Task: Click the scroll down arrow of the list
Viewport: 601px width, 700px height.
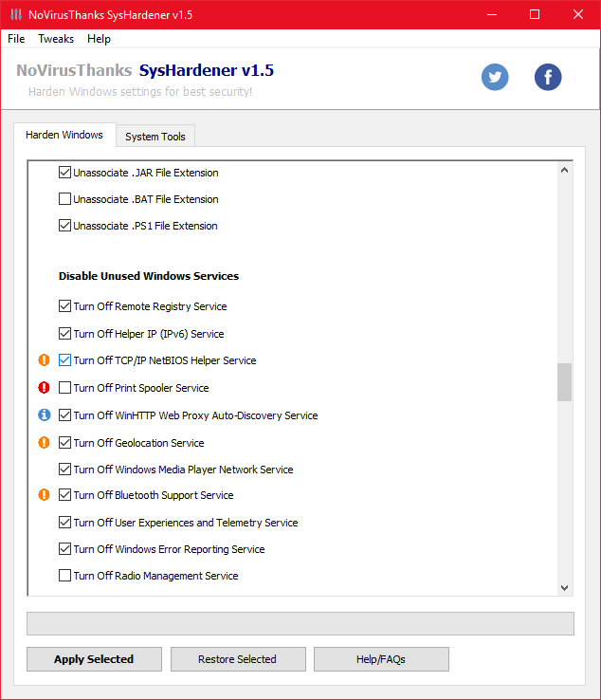Action: pyautogui.click(x=565, y=588)
